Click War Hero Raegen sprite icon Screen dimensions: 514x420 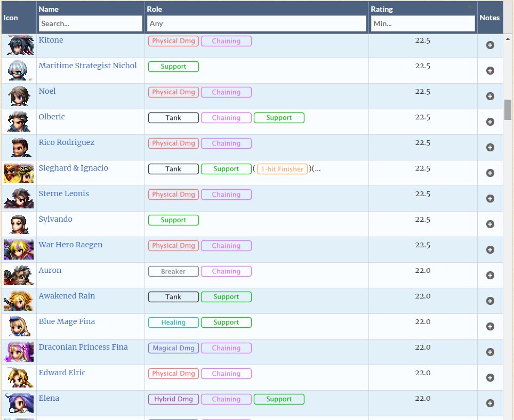[19, 249]
